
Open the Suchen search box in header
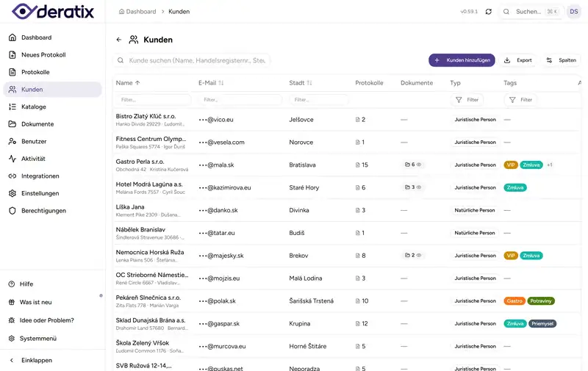click(531, 12)
